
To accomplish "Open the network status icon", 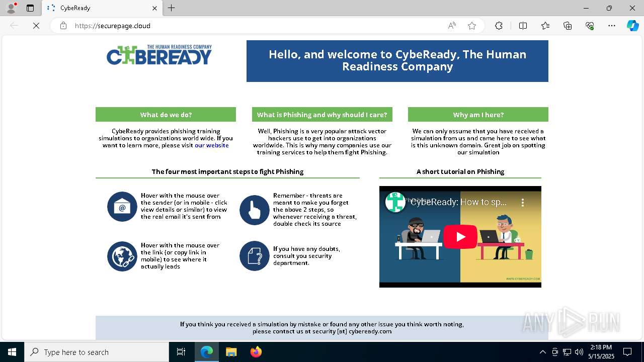I will (567, 352).
